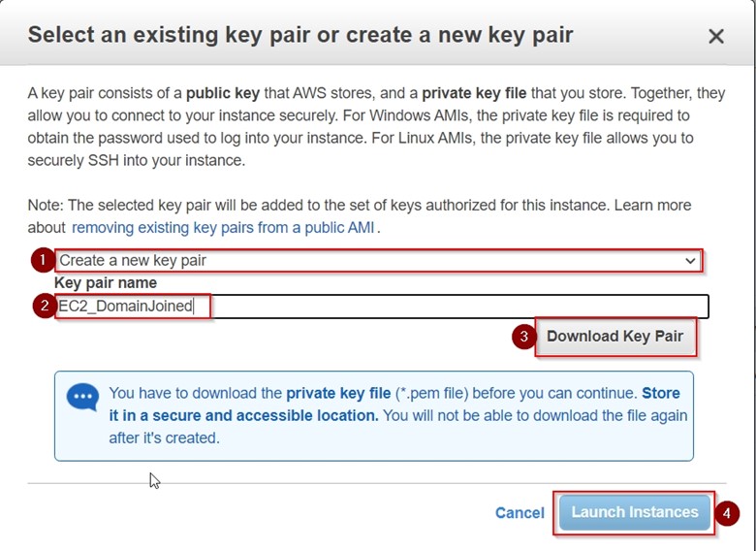Close the key pair dialog
This screenshot has width=756, height=551.
(716, 37)
